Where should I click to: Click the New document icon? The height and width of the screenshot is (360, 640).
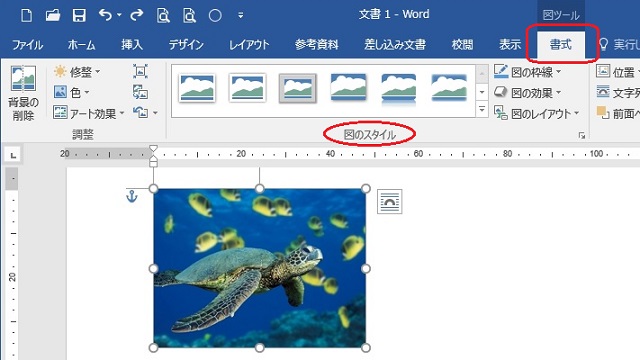click(x=27, y=16)
